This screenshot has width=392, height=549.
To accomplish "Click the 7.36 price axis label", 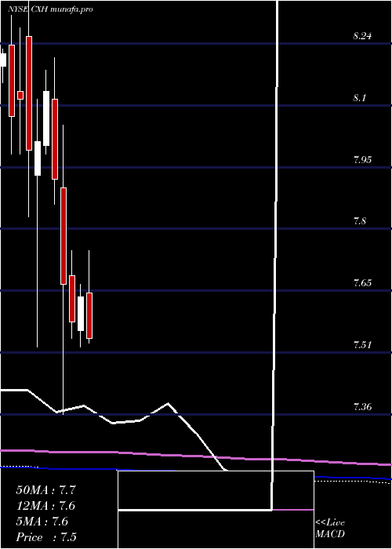I will [362, 407].
